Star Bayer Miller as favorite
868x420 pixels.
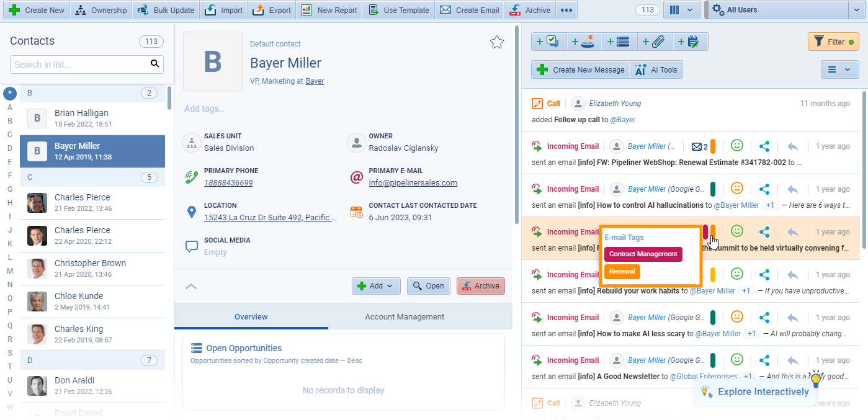point(496,42)
